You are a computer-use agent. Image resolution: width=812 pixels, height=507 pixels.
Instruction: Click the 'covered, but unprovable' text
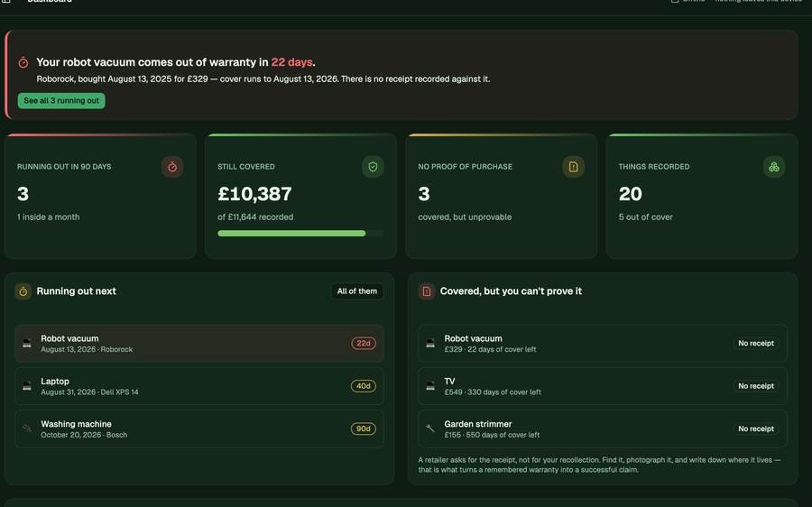(465, 217)
